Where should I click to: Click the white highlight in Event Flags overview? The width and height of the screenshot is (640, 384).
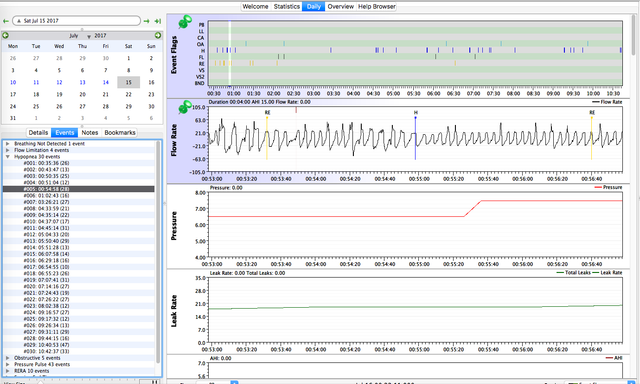click(230, 53)
